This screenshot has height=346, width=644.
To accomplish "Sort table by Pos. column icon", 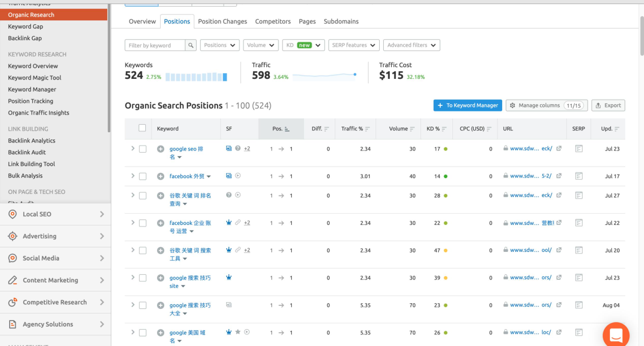I will (287, 129).
